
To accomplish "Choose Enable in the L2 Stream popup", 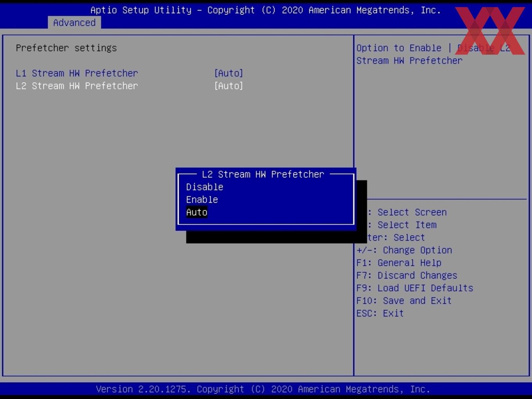I will 202,199.
